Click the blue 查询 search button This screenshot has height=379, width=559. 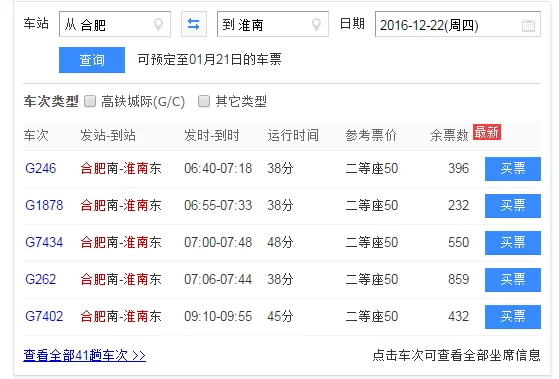pyautogui.click(x=92, y=60)
